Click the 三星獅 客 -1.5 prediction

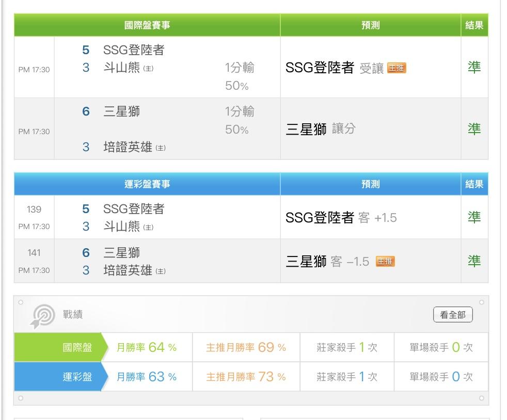point(327,262)
